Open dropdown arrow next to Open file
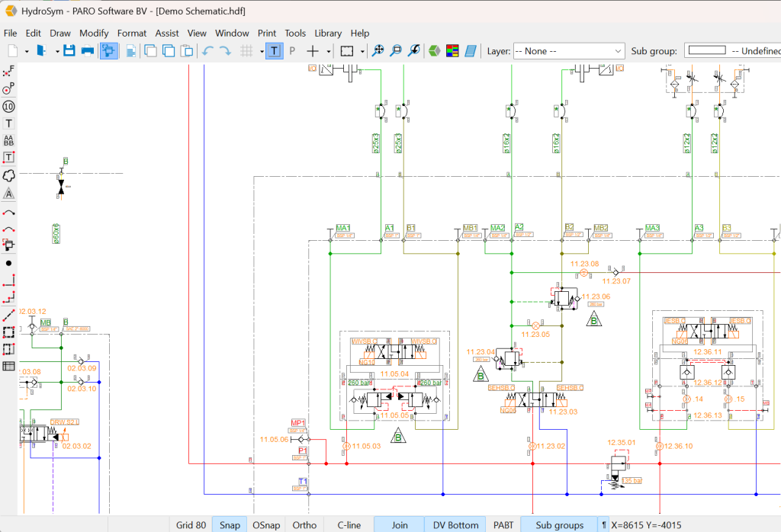 [x=57, y=51]
